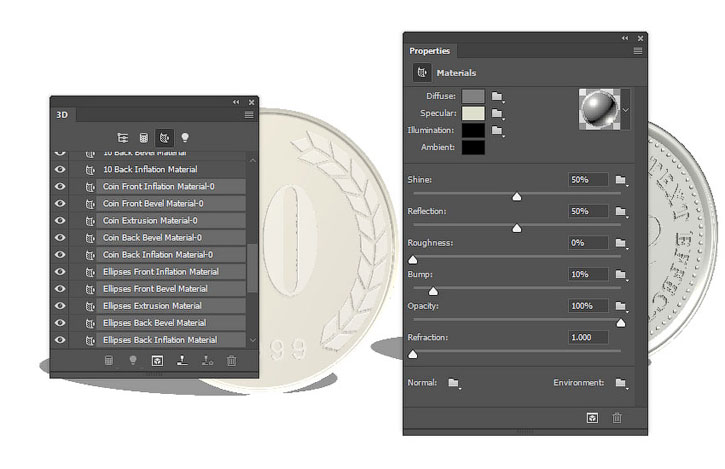The height and width of the screenshot is (469, 725).
Task: Open the Shine texture folder icon
Action: click(621, 180)
